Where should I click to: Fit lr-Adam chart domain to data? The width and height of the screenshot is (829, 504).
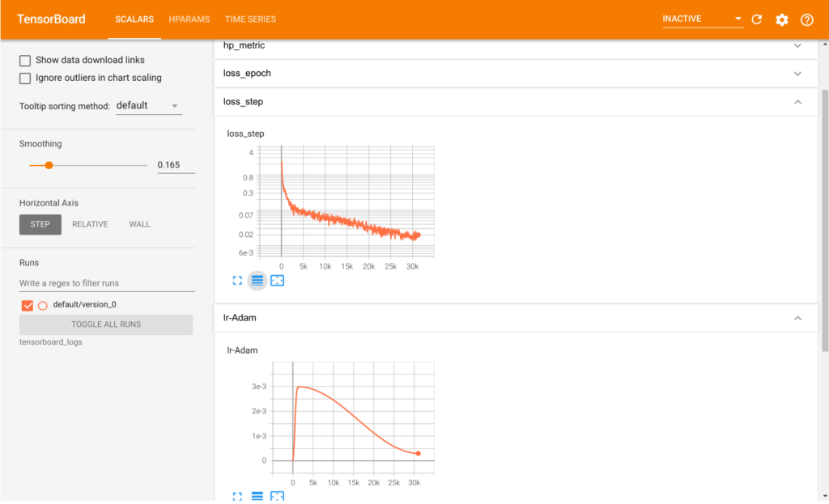[x=278, y=496]
